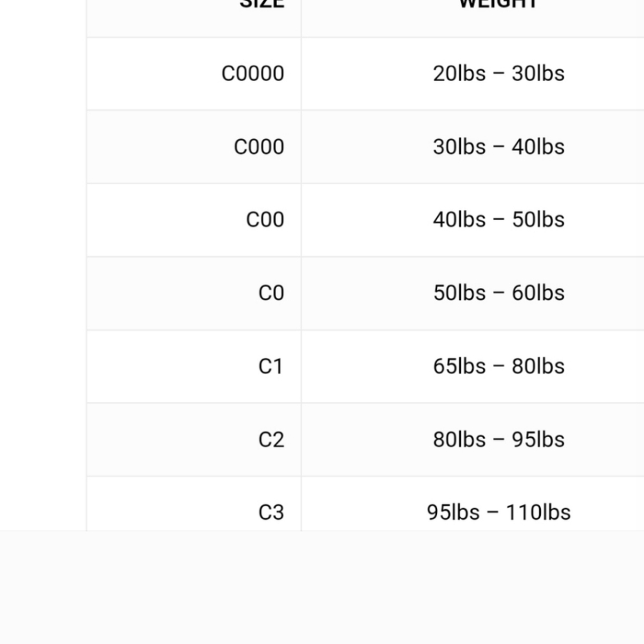
Task: Select the 80lbs – 95lbs weight range
Action: 498,440
